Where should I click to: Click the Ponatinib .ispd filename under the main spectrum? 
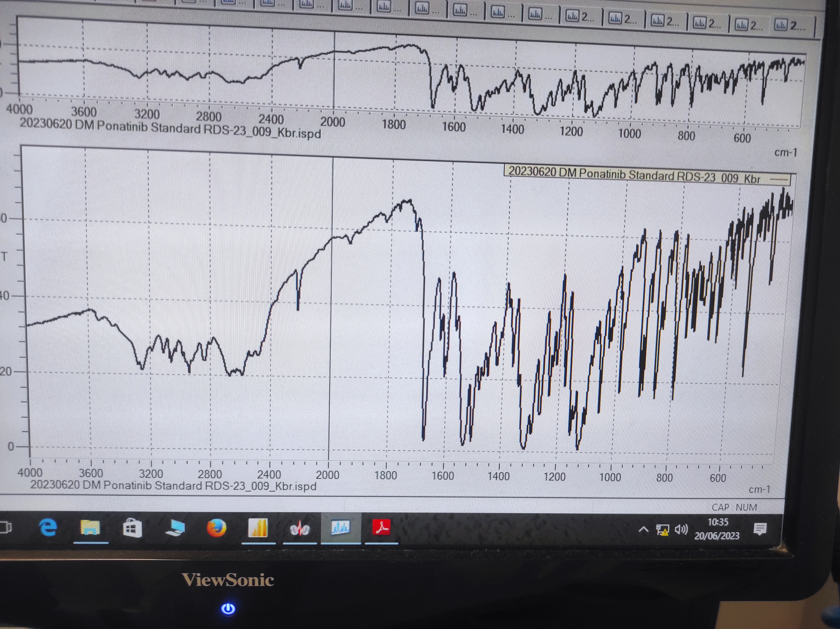(173, 486)
